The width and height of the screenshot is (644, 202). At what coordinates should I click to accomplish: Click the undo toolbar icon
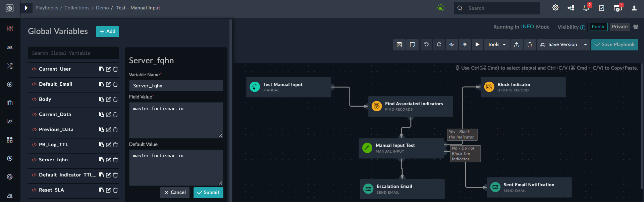(x=426, y=44)
